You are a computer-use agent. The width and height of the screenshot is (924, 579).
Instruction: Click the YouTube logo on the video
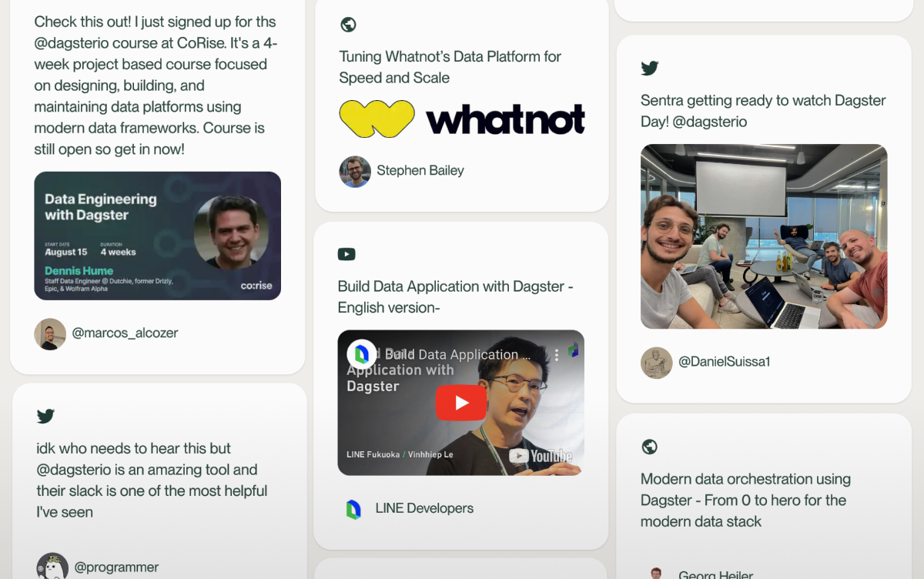click(541, 457)
